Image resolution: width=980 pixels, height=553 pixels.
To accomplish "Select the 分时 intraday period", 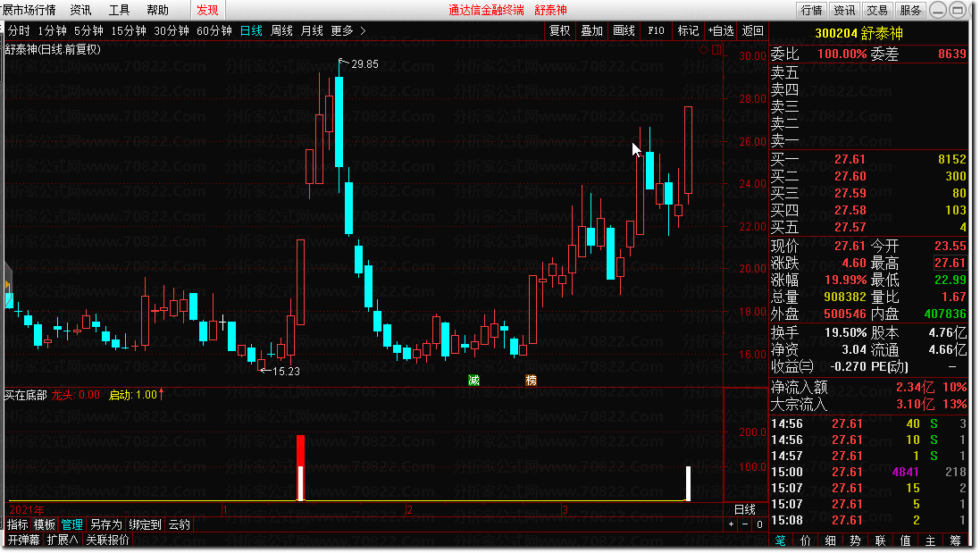I will tap(19, 30).
